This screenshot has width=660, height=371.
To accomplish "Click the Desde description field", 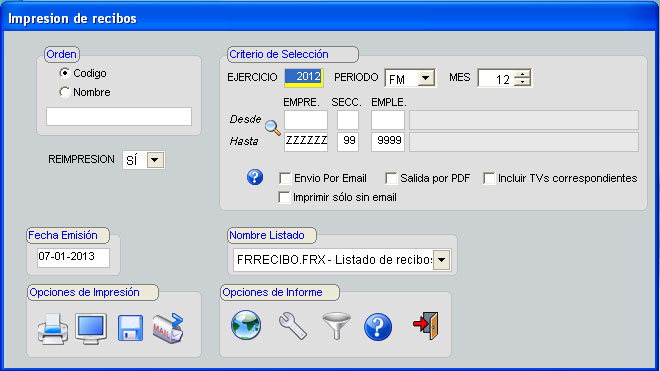I will point(524,120).
